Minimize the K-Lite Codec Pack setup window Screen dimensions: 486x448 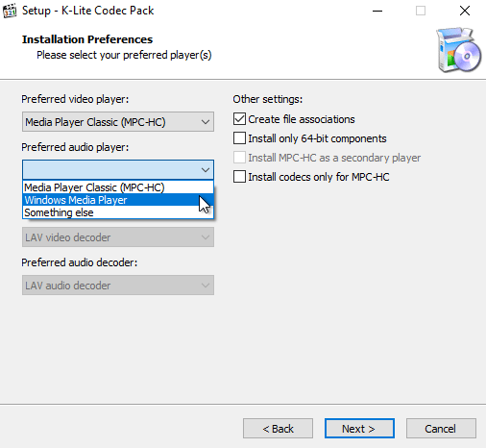tap(377, 11)
